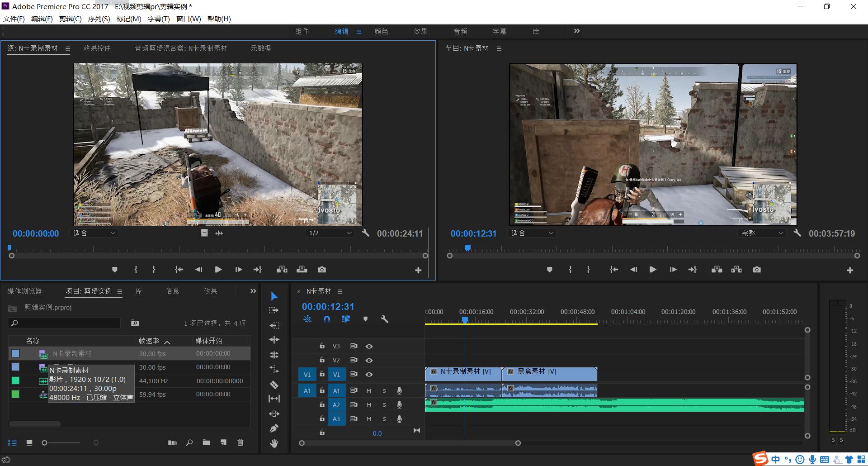Screen dimensions: 868x466
Task: Select the Pen tool
Action: click(274, 428)
